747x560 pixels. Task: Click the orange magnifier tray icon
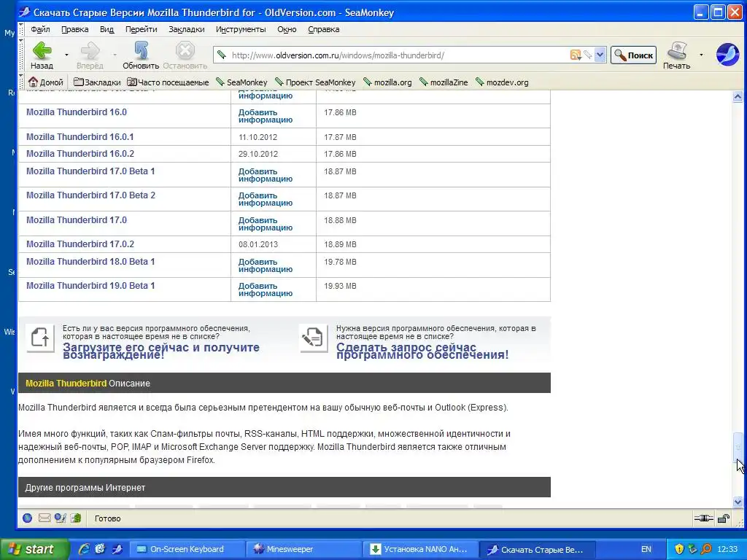pyautogui.click(x=706, y=549)
